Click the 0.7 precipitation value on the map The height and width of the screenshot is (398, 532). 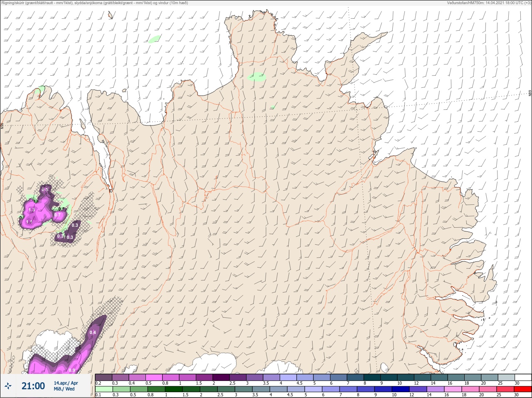tap(57, 215)
